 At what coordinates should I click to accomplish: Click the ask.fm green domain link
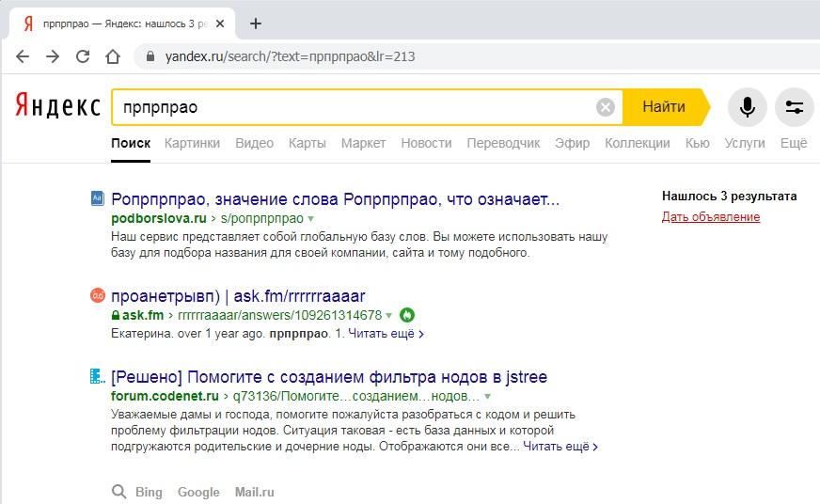point(143,315)
